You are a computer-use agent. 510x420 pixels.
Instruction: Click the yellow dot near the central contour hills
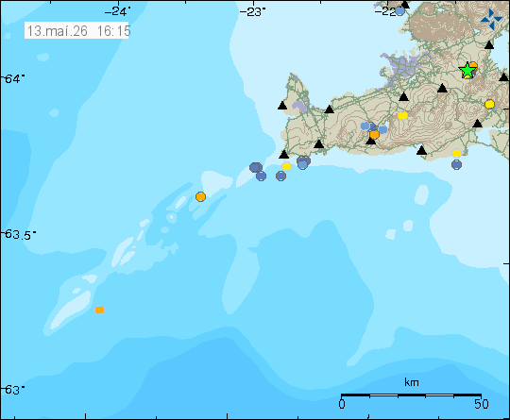(x=402, y=115)
